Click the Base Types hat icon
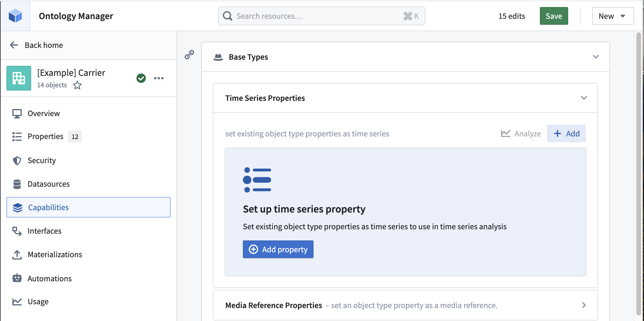This screenshot has height=321, width=644. (x=218, y=57)
